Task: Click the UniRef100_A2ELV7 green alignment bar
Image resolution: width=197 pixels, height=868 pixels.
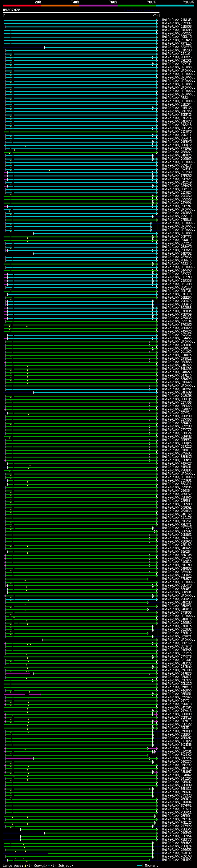Action: point(87,829)
